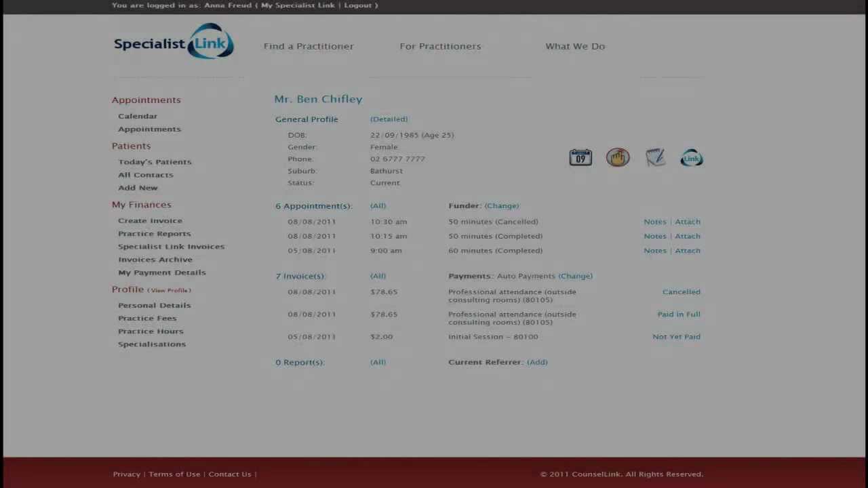Image resolution: width=868 pixels, height=488 pixels.
Task: Open My Payment Details
Action: tap(162, 272)
